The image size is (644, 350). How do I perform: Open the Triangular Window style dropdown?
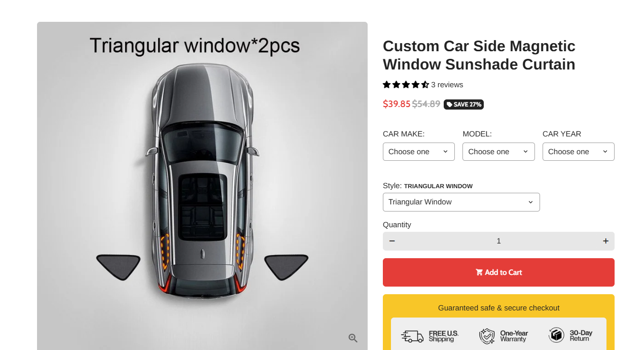coord(461,202)
